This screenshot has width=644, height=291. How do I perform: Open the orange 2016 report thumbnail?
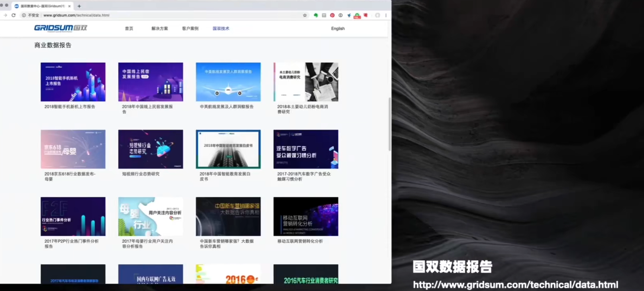[x=228, y=274]
